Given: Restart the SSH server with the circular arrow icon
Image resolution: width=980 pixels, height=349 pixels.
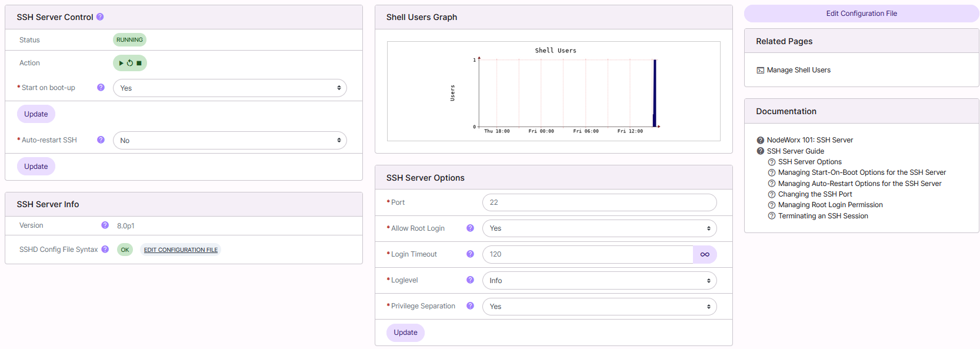Looking at the screenshot, I should coord(130,63).
